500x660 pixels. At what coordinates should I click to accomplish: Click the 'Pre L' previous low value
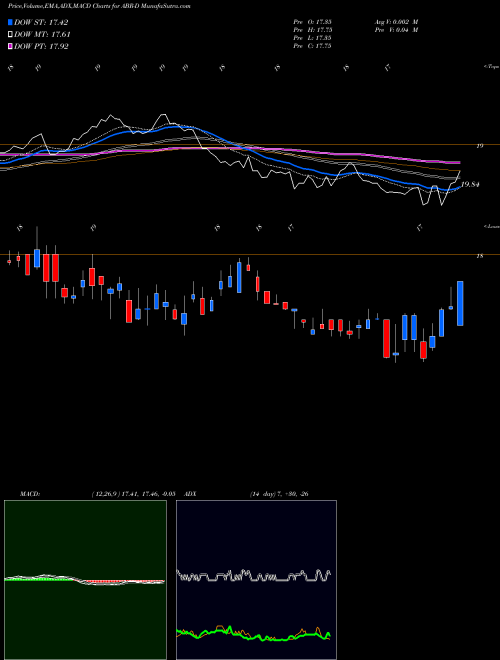[x=312, y=38]
